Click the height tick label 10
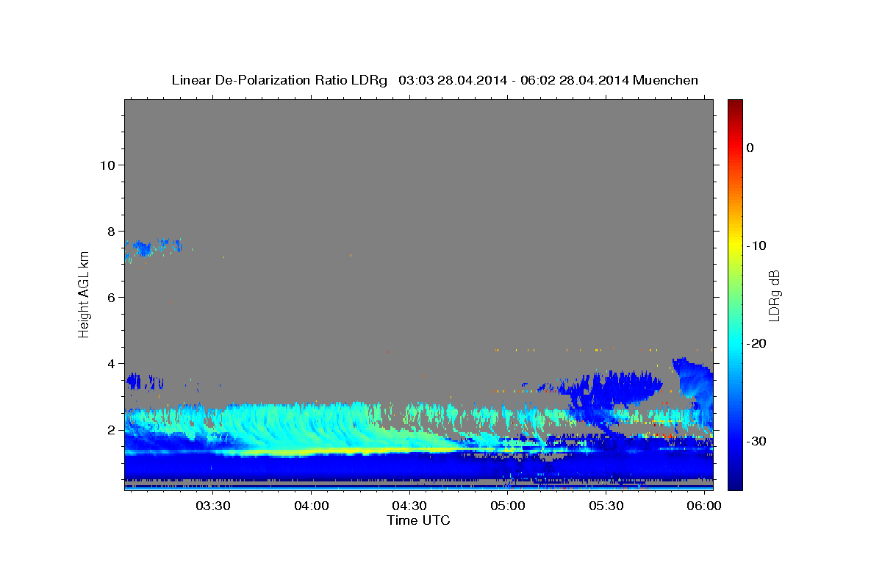 (x=107, y=165)
